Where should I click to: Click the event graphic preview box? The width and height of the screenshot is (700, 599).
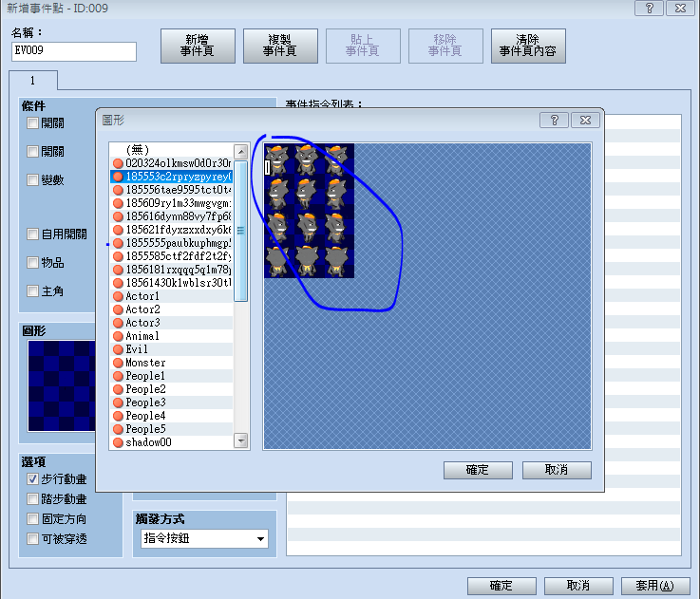coord(62,385)
